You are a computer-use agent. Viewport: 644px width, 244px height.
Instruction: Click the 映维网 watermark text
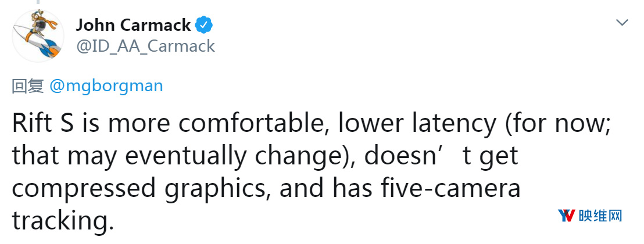600,216
